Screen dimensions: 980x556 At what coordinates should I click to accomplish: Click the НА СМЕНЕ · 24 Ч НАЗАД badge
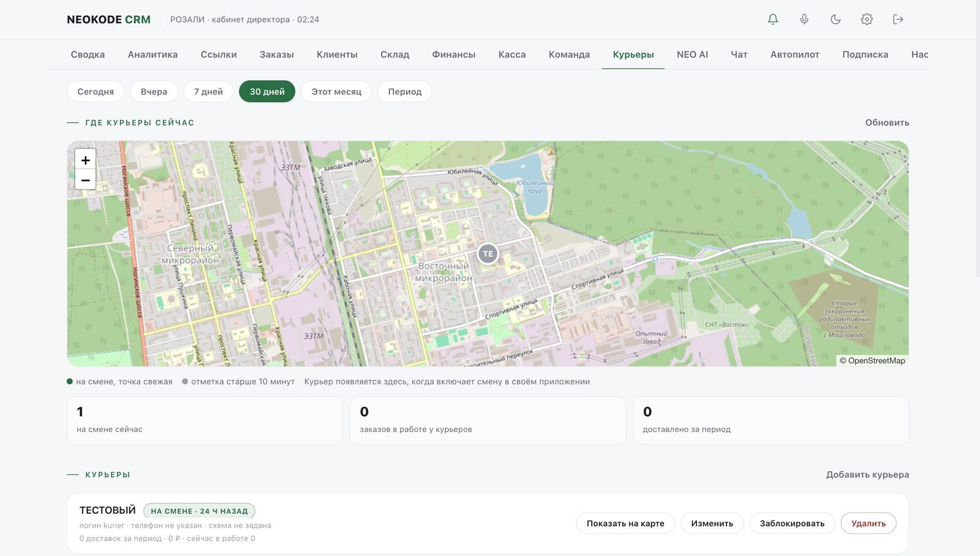point(199,511)
